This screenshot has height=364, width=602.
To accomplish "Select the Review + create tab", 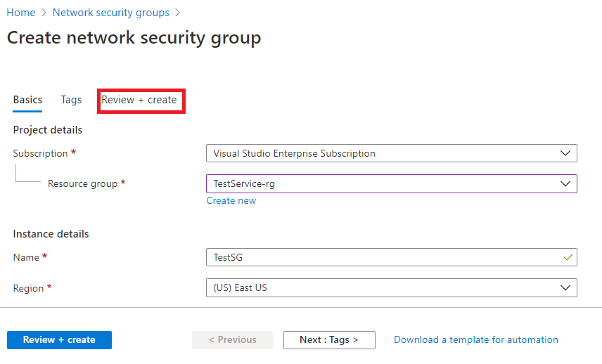I will [139, 100].
